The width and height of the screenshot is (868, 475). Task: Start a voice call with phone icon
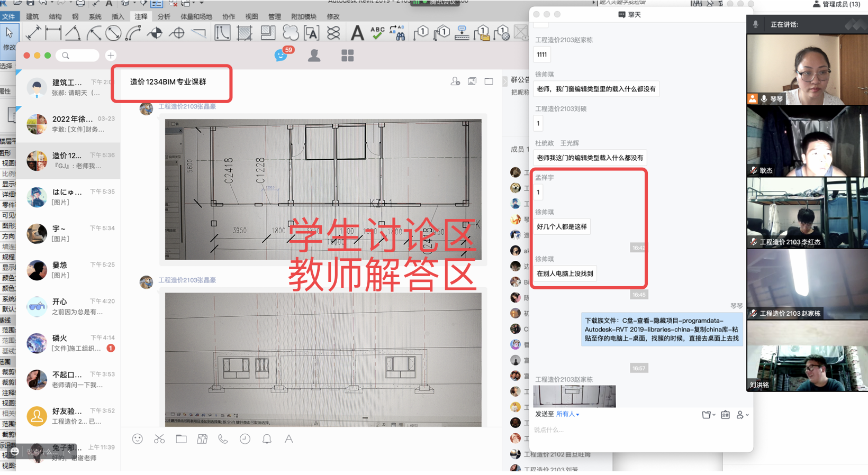point(223,439)
